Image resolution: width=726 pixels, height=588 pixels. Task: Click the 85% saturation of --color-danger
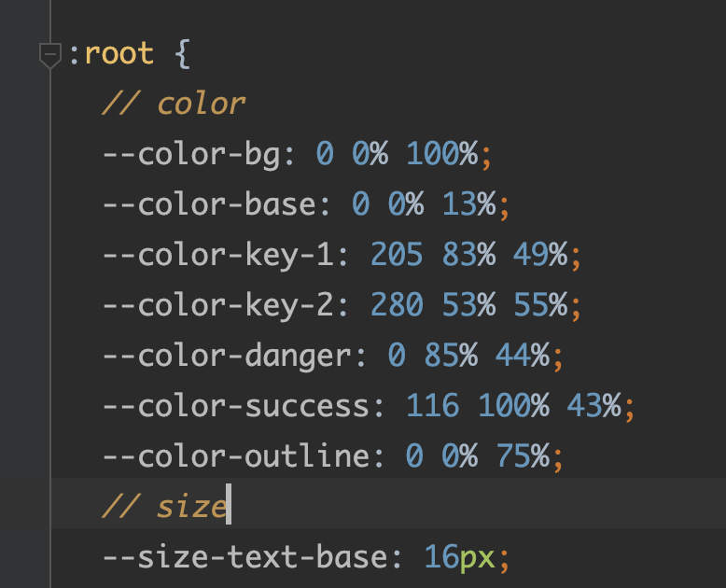point(451,355)
